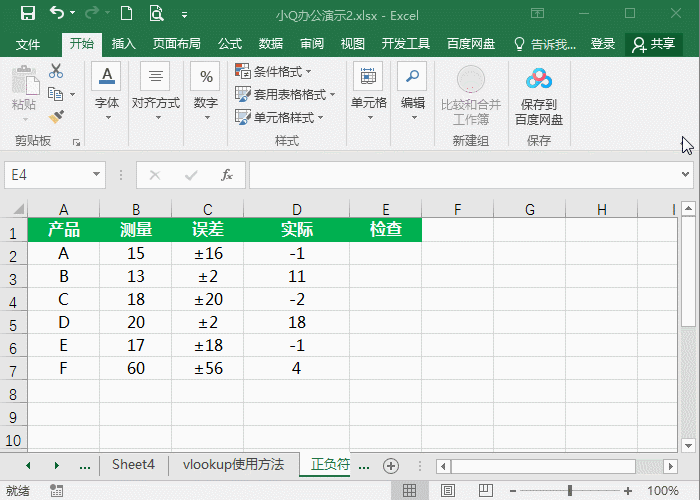This screenshot has width=700, height=500.
Task: Click the 粘贴 paste clipboard icon
Action: tap(25, 81)
